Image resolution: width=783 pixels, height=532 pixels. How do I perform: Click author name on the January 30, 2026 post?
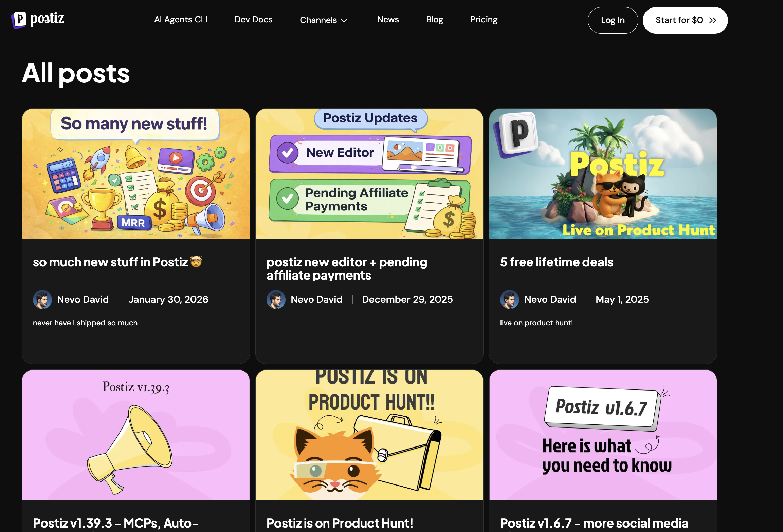pyautogui.click(x=83, y=299)
